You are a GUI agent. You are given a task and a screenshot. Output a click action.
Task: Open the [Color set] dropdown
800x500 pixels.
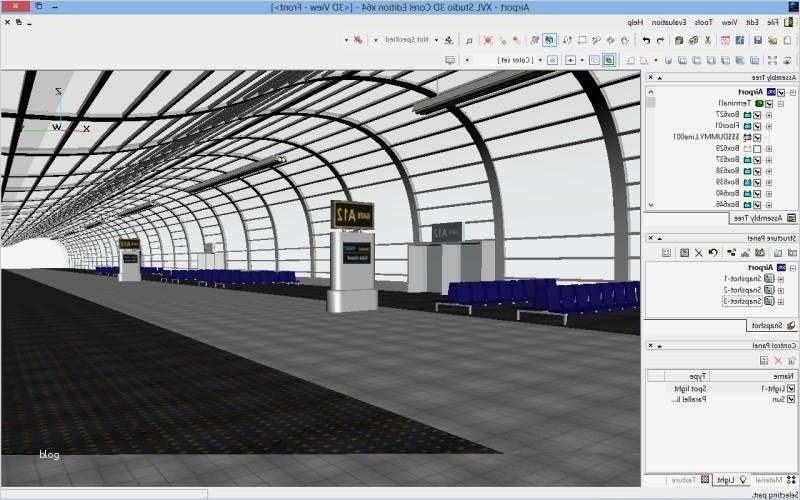coord(467,60)
